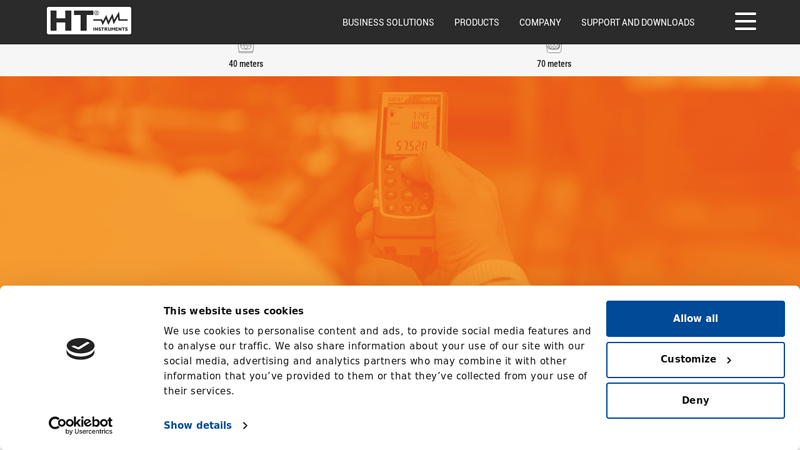This screenshot has height=450, width=800.
Task: Deny cookies with the Deny button
Action: (695, 401)
